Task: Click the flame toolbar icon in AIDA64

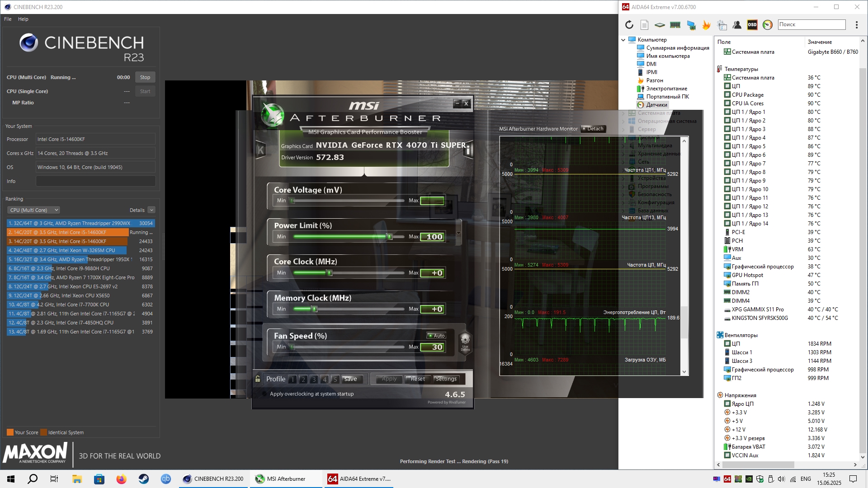Action: [706, 25]
